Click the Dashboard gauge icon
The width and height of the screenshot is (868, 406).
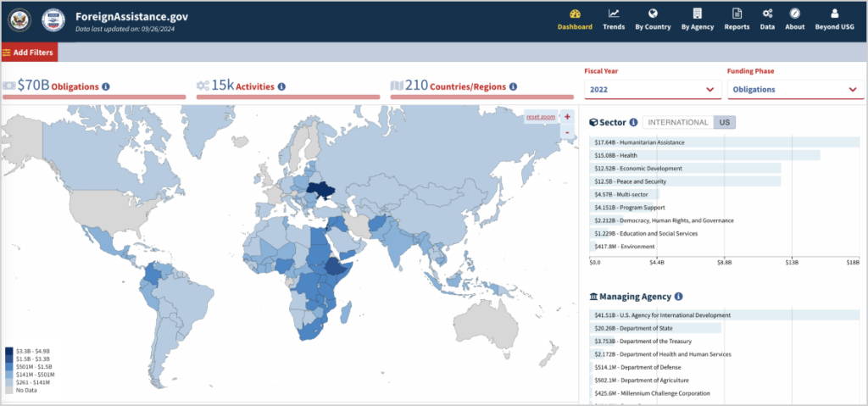(x=575, y=14)
